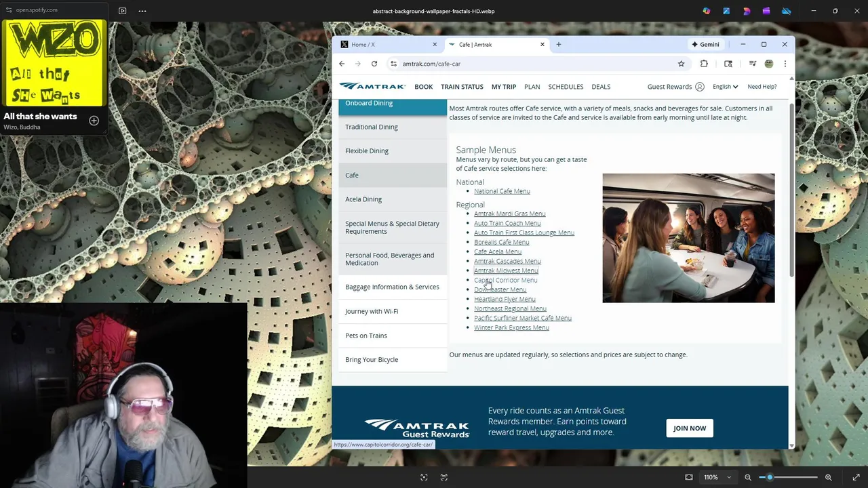Open the TRAIN STATUS menu
Image resolution: width=868 pixels, height=488 pixels.
click(x=462, y=87)
